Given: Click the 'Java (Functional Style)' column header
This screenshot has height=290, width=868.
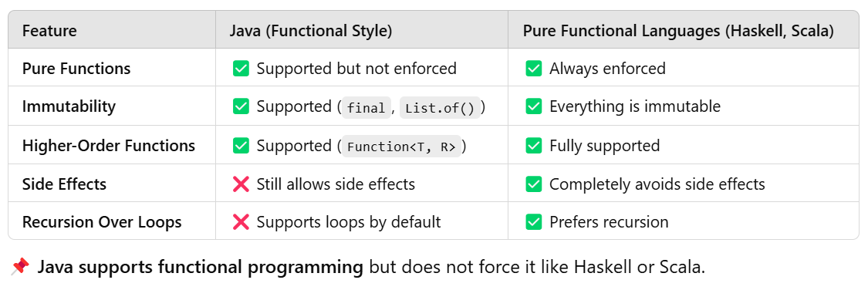Looking at the screenshot, I should [311, 30].
